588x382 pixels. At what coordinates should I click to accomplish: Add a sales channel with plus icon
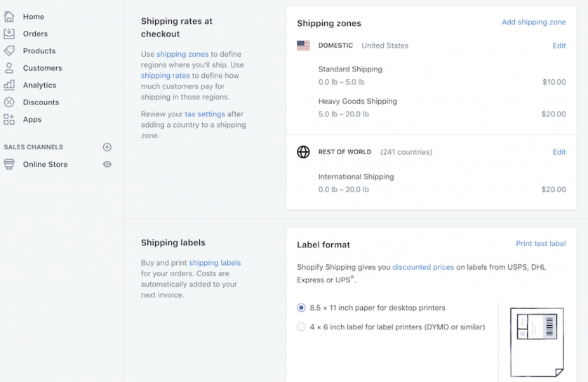(x=107, y=147)
